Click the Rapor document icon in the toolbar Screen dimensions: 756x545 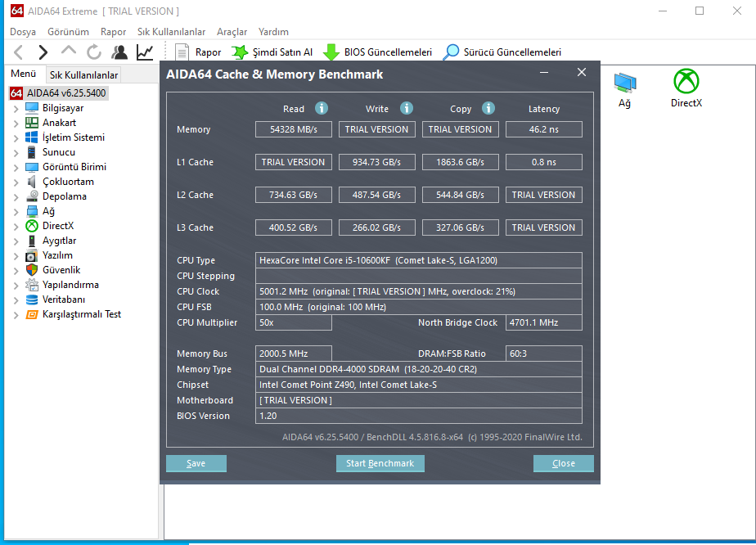[182, 52]
